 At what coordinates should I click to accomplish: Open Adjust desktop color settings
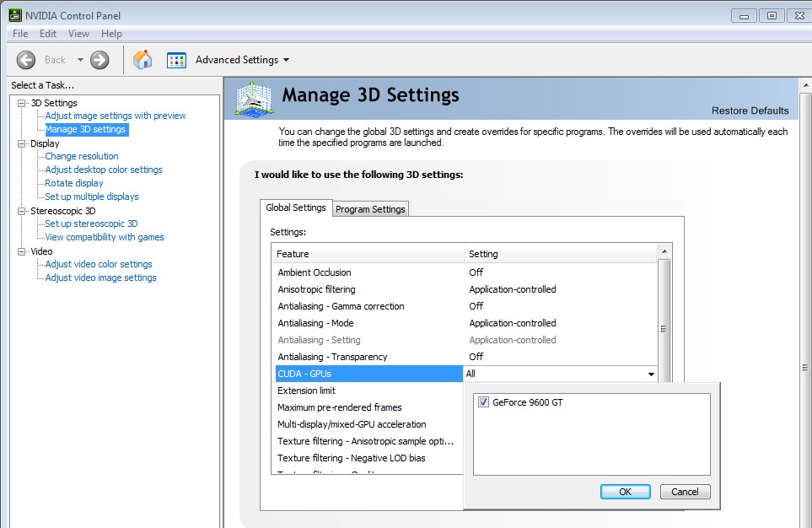pos(104,170)
